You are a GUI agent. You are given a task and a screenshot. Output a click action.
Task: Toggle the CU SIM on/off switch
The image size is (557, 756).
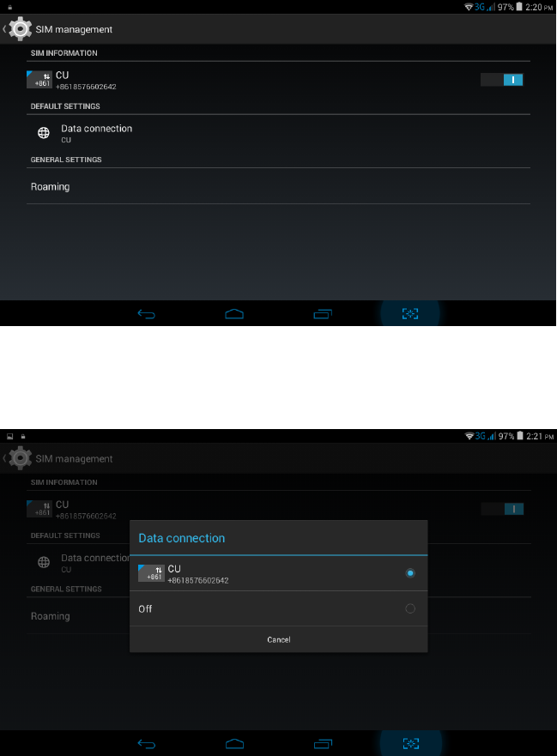pos(501,80)
